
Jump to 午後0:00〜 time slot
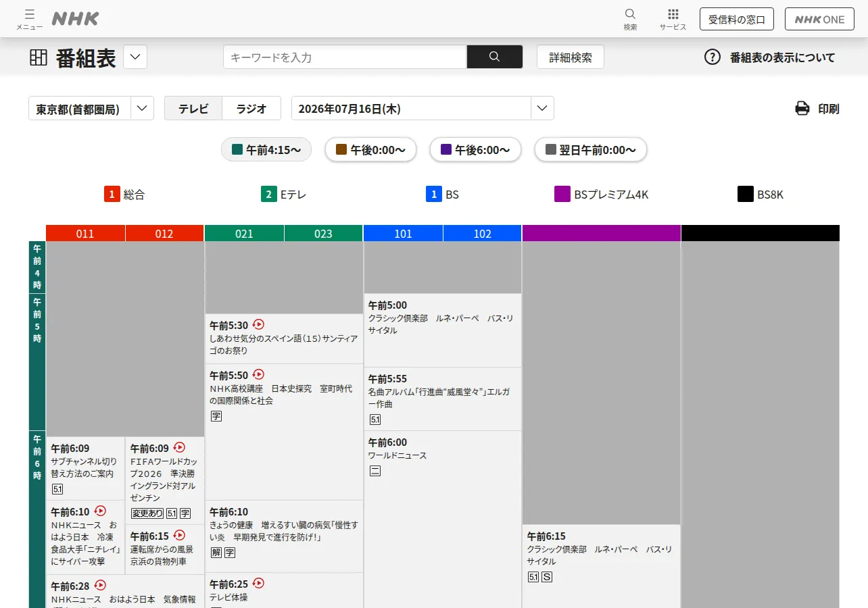[x=370, y=149]
